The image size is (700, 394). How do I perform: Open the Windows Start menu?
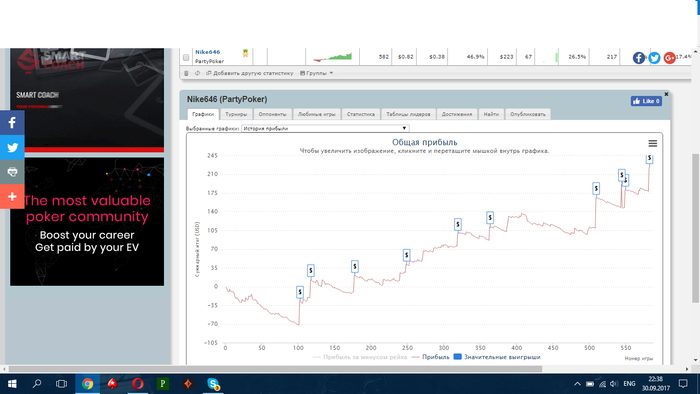pos(12,384)
